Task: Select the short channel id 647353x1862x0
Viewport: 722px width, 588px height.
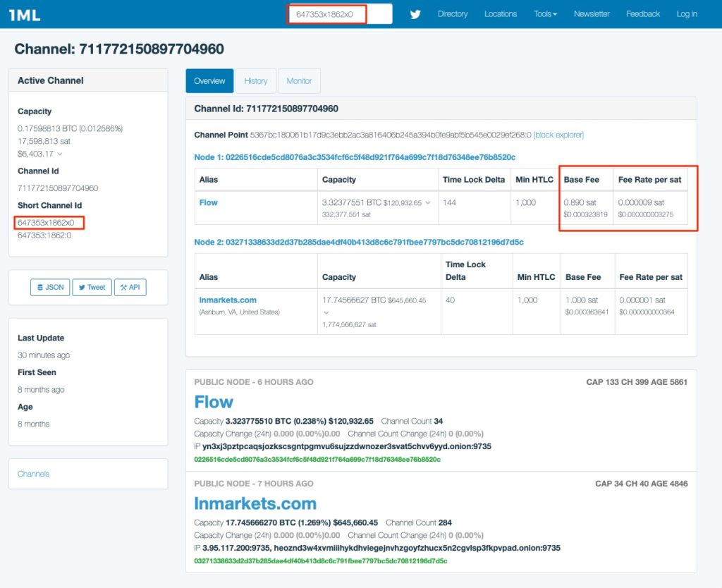Action: pyautogui.click(x=46, y=223)
